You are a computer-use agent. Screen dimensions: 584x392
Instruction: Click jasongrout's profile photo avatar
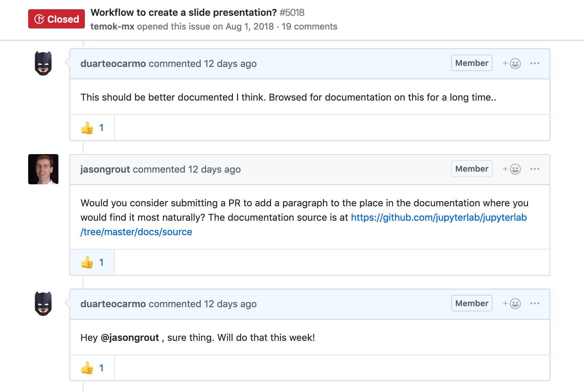coord(43,169)
